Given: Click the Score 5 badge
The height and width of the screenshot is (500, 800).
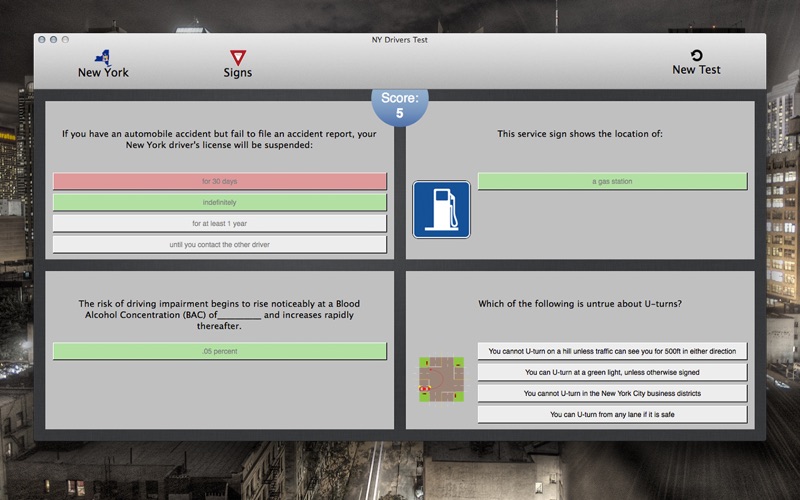Looking at the screenshot, I should [x=399, y=106].
